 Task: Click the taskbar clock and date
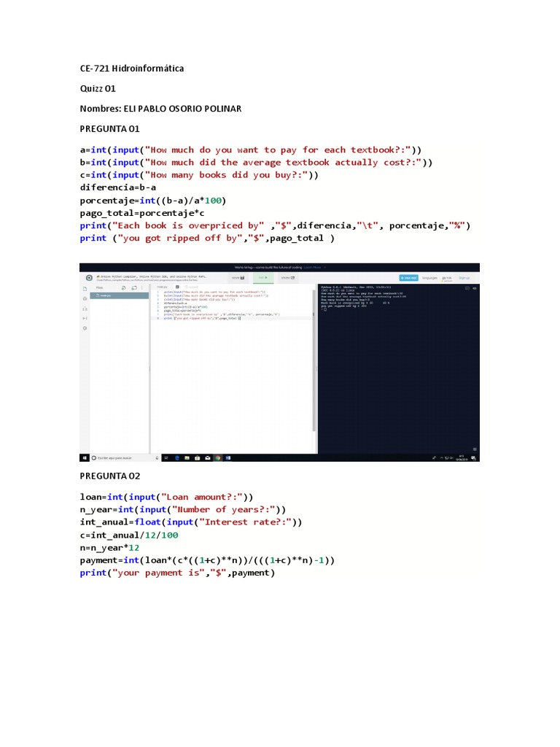462,458
